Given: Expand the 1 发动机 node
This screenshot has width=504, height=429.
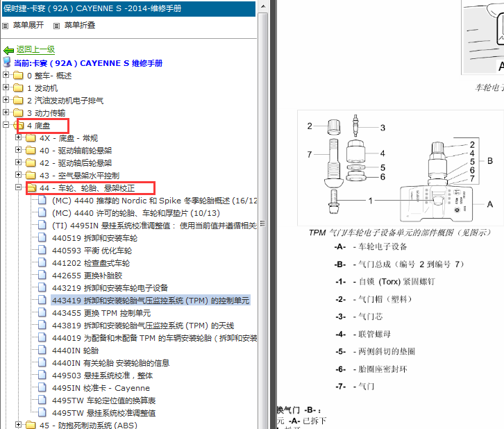Looking at the screenshot, I should tap(6, 87).
